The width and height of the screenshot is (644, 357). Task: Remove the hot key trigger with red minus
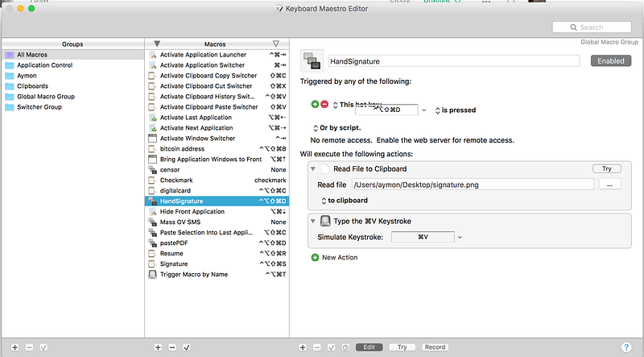coord(324,105)
